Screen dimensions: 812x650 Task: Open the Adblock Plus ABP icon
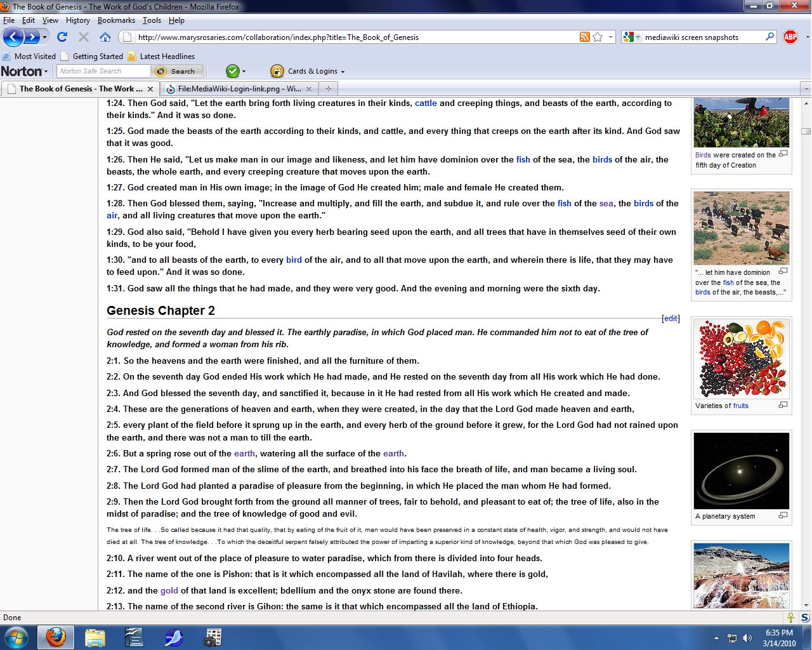coord(790,37)
